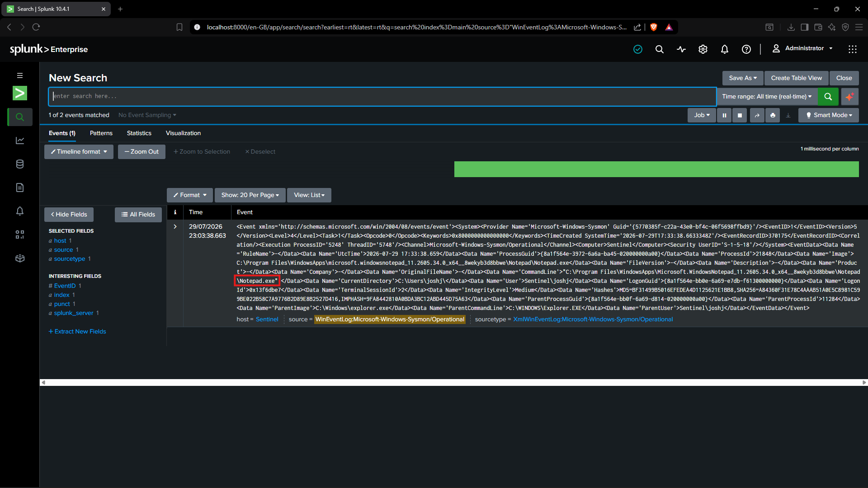Switch to the Events (1) tab
Image resolution: width=868 pixels, height=488 pixels.
tap(62, 133)
